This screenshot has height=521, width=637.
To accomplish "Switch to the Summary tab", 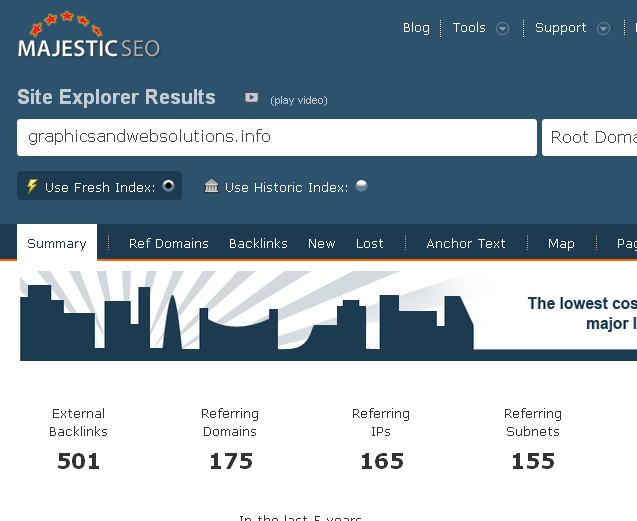I will pyautogui.click(x=57, y=243).
